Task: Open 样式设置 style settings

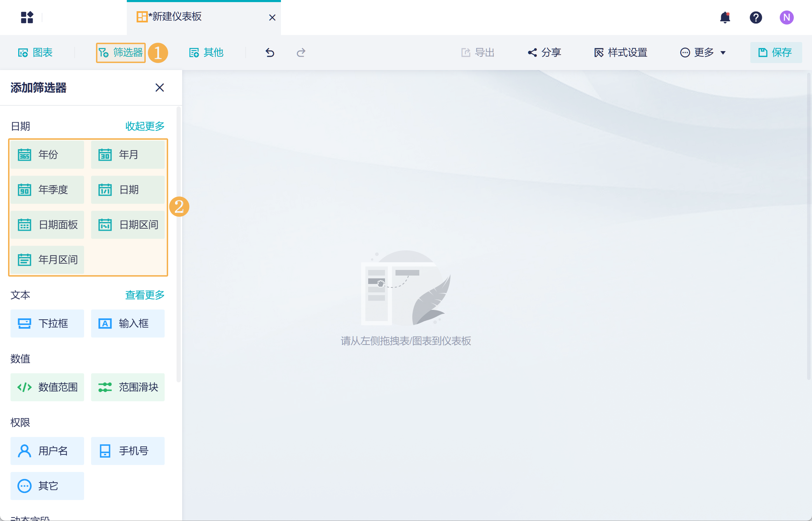Action: click(x=621, y=53)
